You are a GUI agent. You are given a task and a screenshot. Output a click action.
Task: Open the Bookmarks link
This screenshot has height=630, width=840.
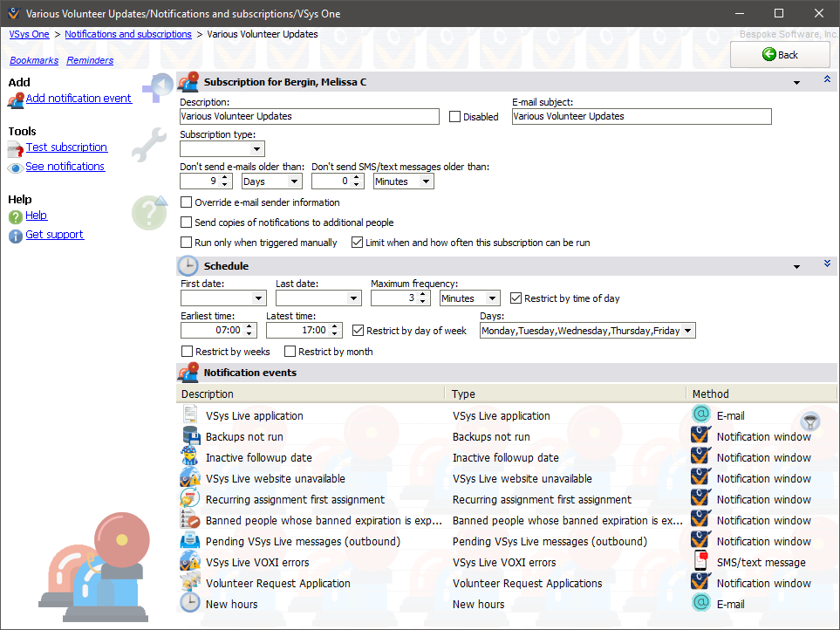[x=34, y=60]
